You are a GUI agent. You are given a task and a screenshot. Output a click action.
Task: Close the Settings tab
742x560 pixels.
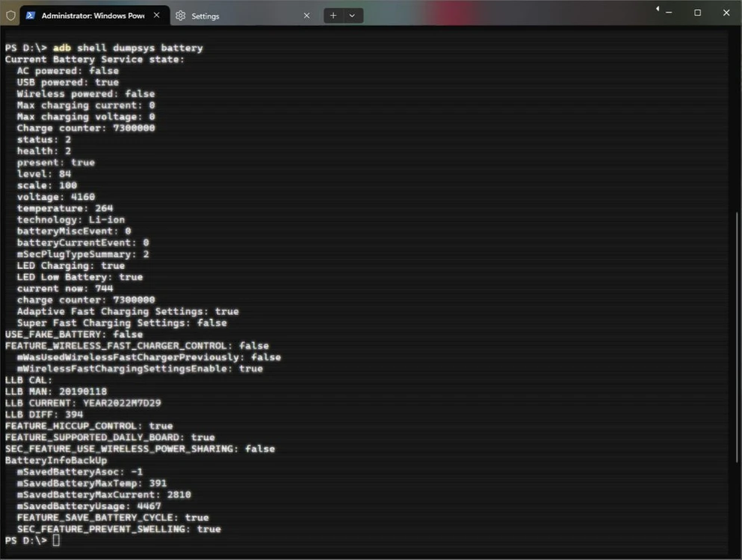[306, 16]
